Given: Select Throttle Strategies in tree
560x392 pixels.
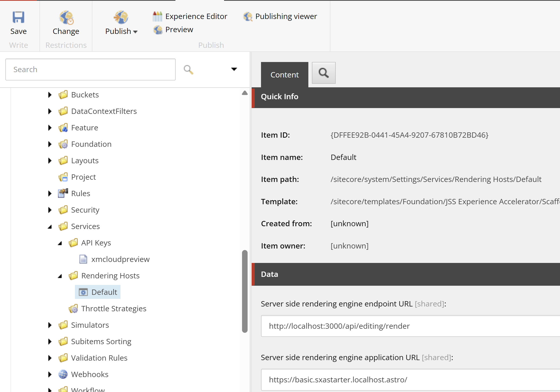Looking at the screenshot, I should [x=113, y=308].
